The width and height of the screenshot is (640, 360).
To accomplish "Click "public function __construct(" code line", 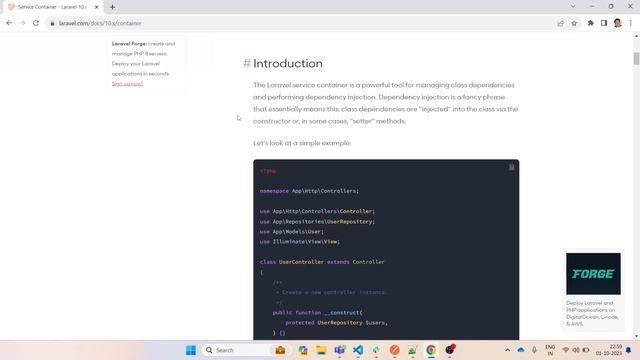I will tap(318, 313).
